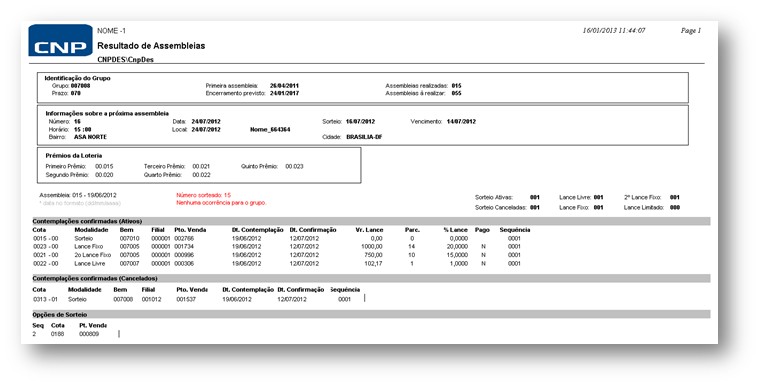Viewport: 760px width, 386px height.
Task: Select 'Contemplações confirmadas (Ativos)' section header
Action: pos(87,221)
